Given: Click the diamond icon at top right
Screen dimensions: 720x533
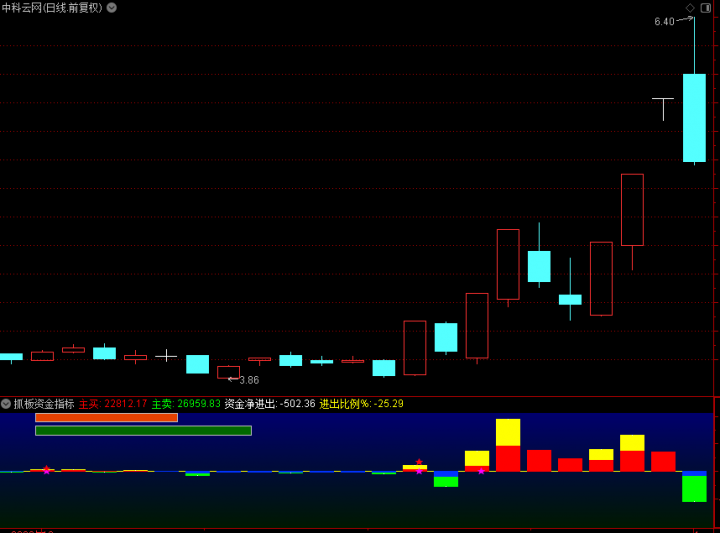Looking at the screenshot, I should tap(690, 8).
